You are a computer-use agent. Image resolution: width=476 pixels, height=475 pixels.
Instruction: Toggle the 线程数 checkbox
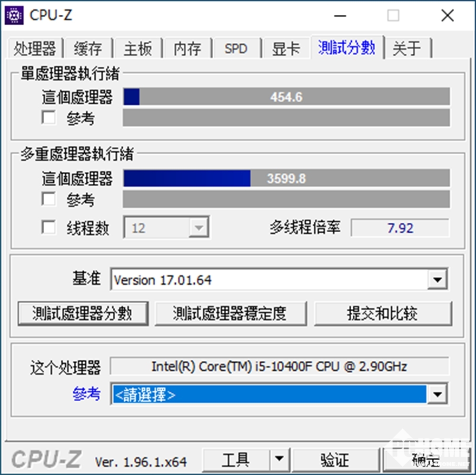49,228
